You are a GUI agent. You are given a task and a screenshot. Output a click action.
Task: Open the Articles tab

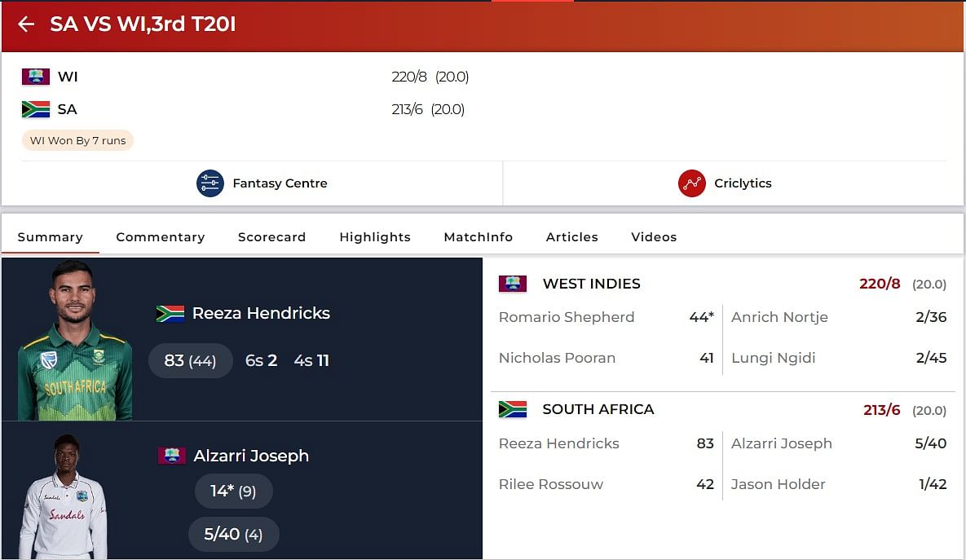[571, 237]
